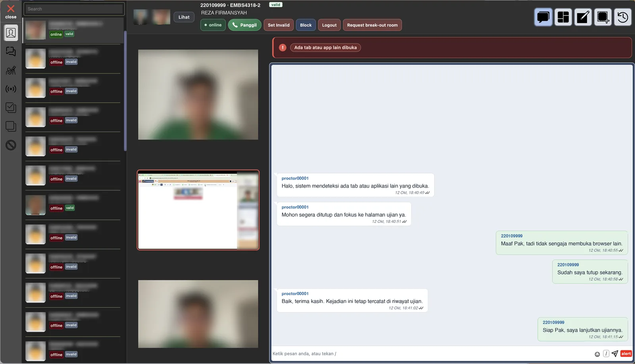This screenshot has height=364, width=635.
Task: Click the Lihat button
Action: (x=184, y=17)
